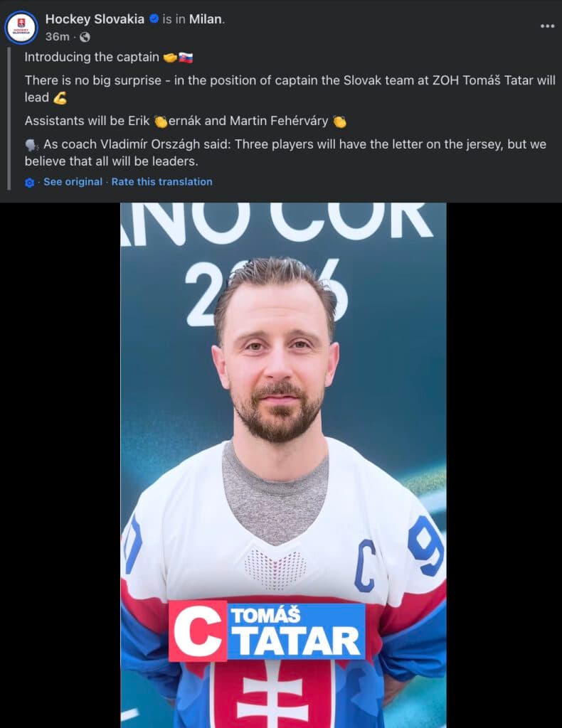Click the public globe privacy icon
The height and width of the screenshot is (728, 562).
pyautogui.click(x=85, y=37)
